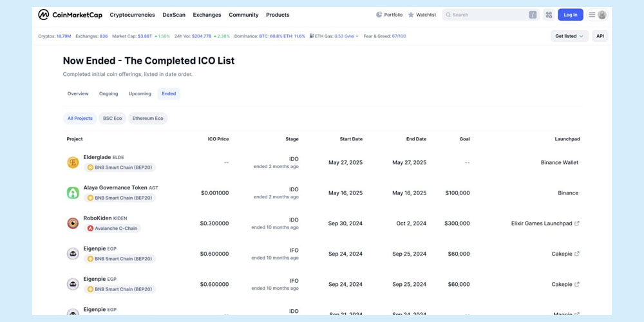Screen dimensions: 644x322
Task: Click Alaya's BNB Smart Chain badge
Action: click(120, 198)
